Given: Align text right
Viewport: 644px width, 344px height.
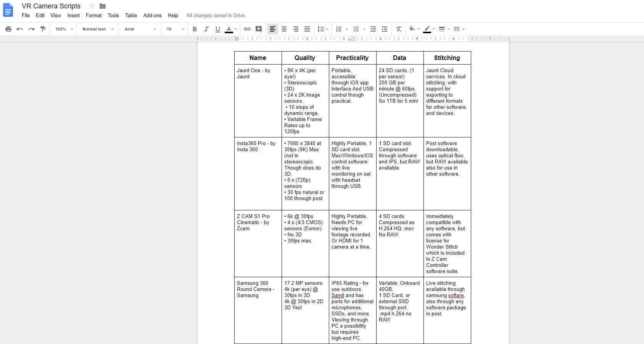Looking at the screenshot, I should (296, 29).
